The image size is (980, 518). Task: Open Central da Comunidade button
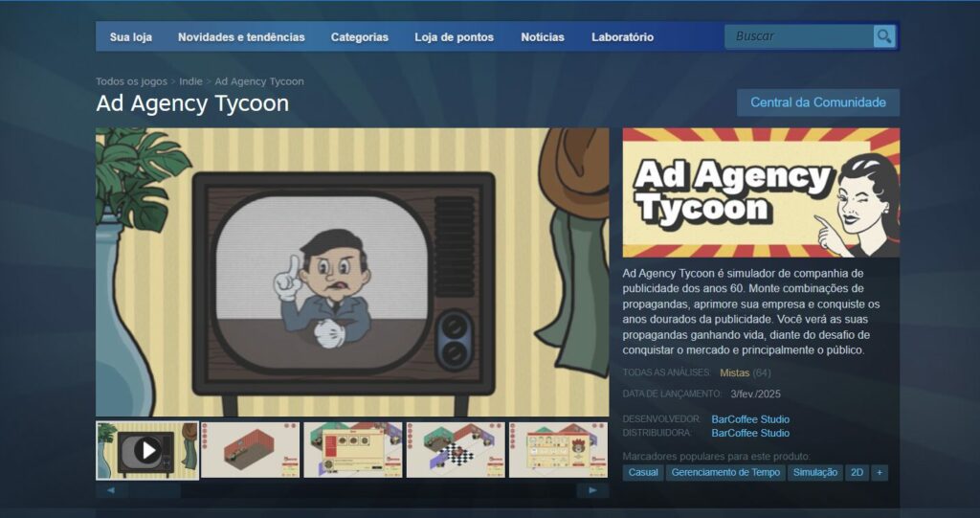coord(818,102)
